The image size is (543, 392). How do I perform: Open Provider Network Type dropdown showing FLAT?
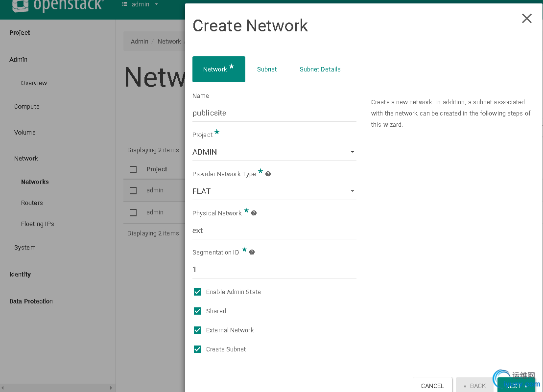coord(274,191)
